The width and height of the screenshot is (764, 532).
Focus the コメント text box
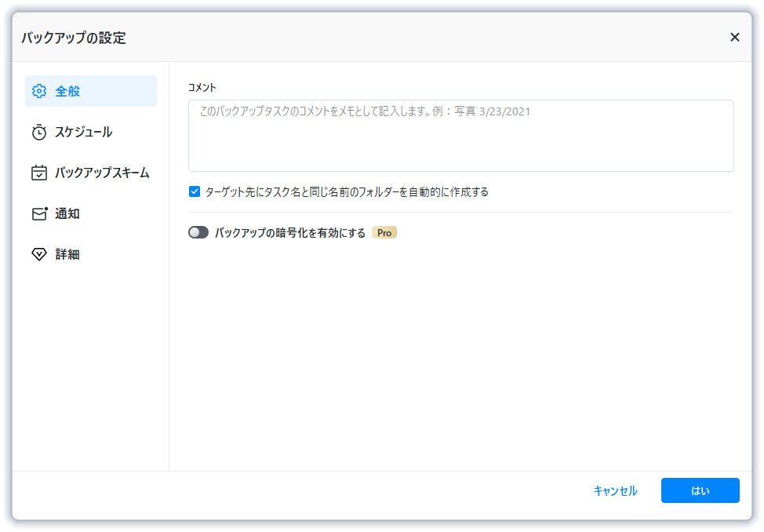[x=460, y=136]
